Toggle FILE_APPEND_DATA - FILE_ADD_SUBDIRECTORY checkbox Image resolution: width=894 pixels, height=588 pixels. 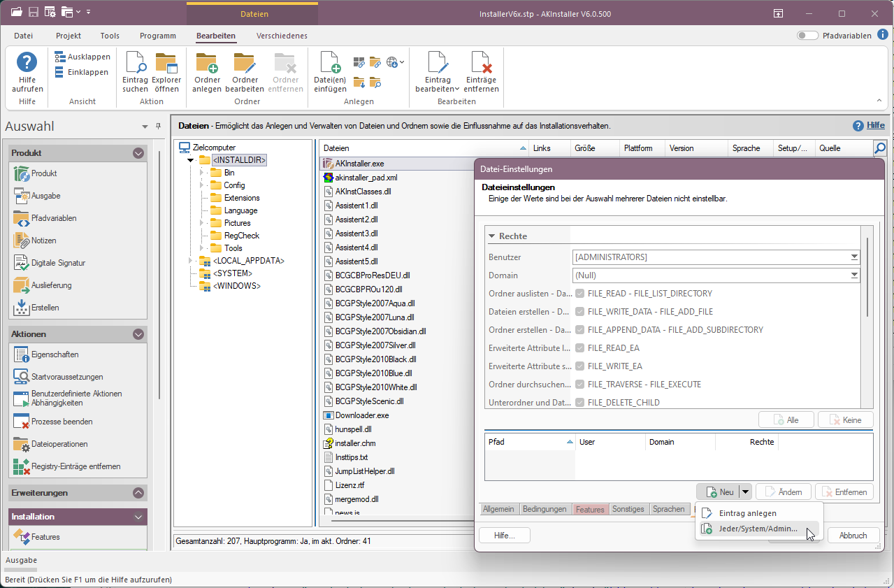[579, 330]
